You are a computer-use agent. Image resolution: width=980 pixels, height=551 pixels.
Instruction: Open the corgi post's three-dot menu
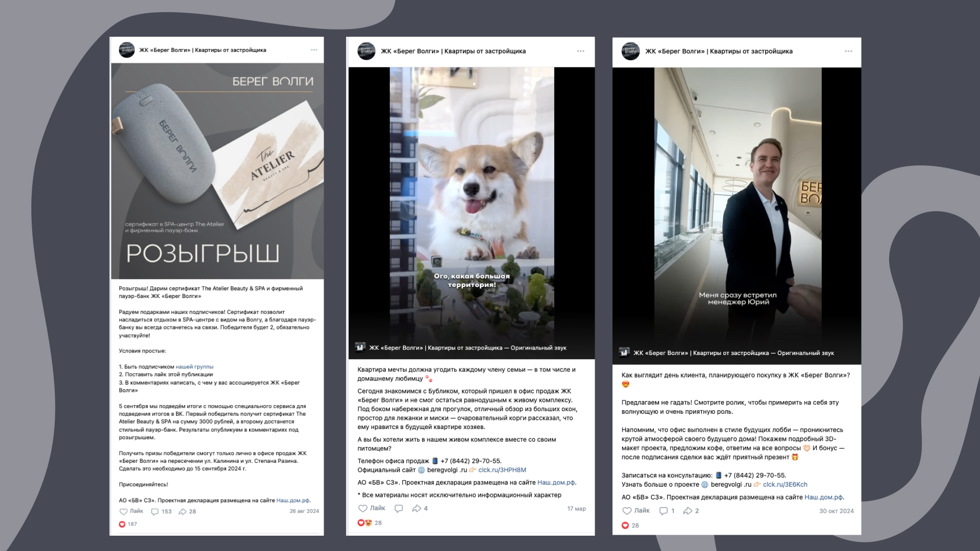click(581, 51)
